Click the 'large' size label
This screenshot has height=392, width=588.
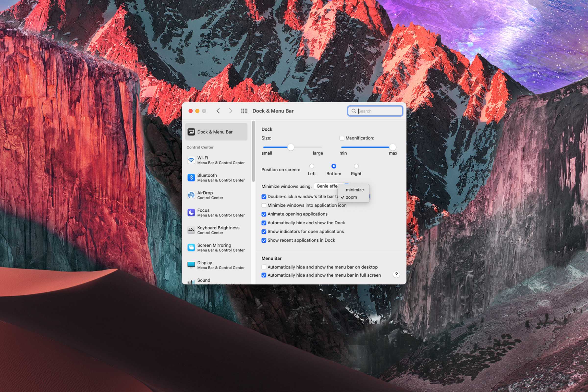pyautogui.click(x=318, y=153)
